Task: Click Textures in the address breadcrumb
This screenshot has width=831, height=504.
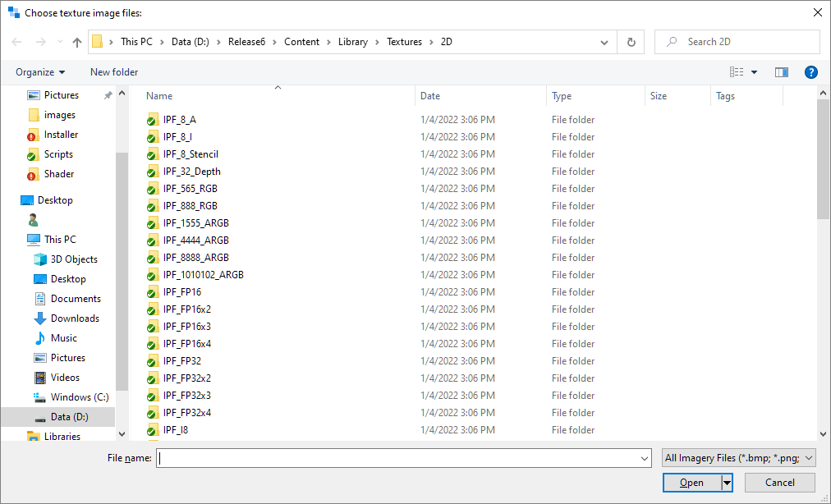Action: [404, 42]
